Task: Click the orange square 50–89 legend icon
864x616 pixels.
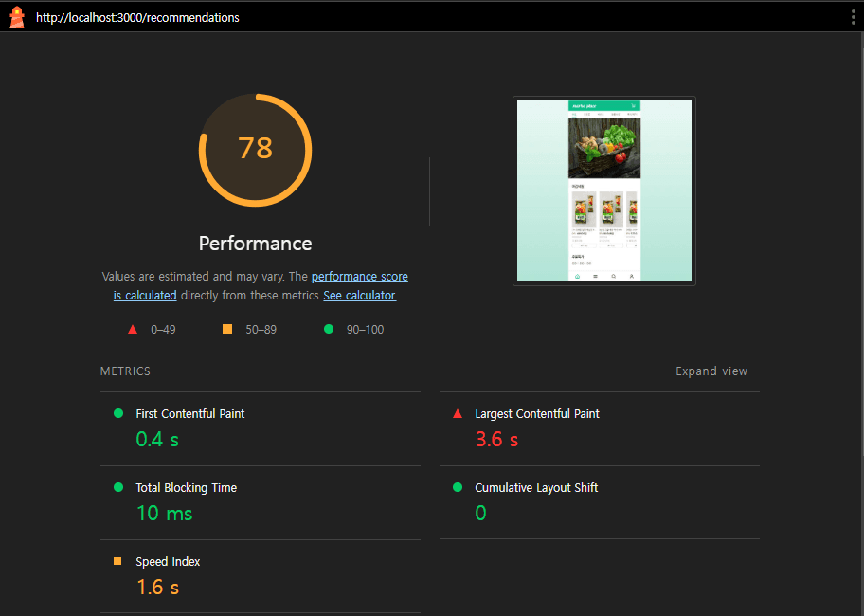Action: [x=227, y=329]
